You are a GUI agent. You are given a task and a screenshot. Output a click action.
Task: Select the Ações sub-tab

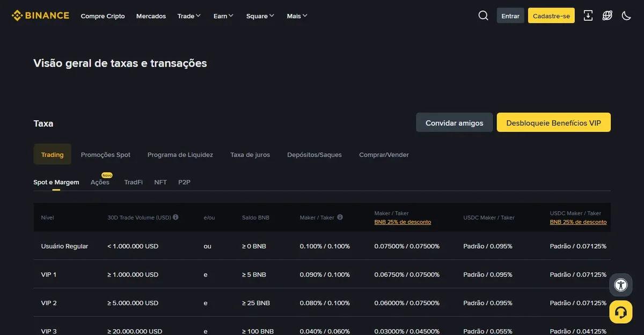coord(100,182)
